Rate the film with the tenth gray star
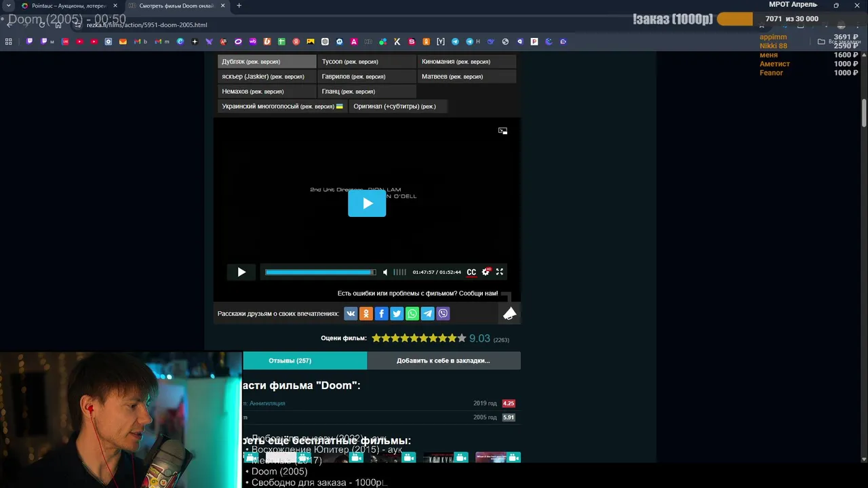This screenshot has height=488, width=868. click(462, 338)
